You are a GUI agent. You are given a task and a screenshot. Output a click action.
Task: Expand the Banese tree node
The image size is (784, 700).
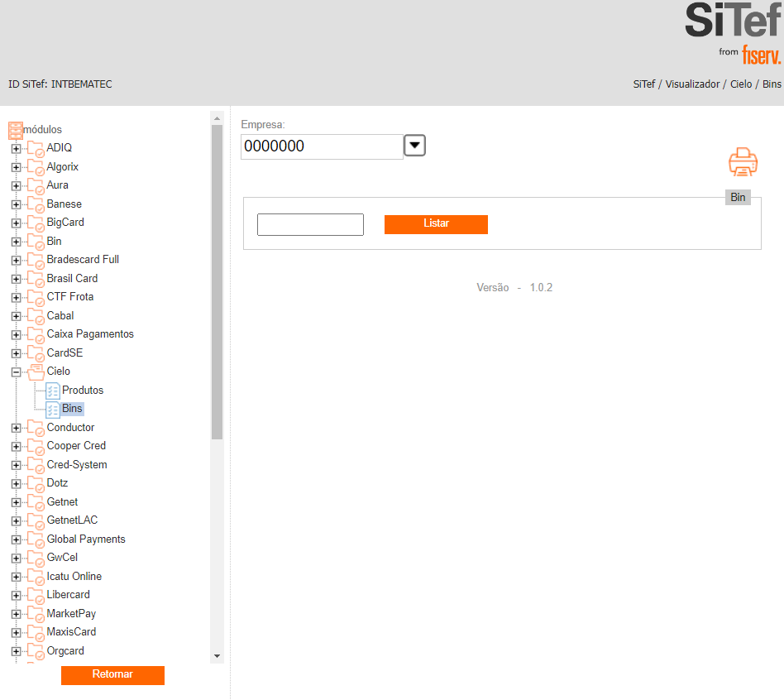click(x=16, y=204)
